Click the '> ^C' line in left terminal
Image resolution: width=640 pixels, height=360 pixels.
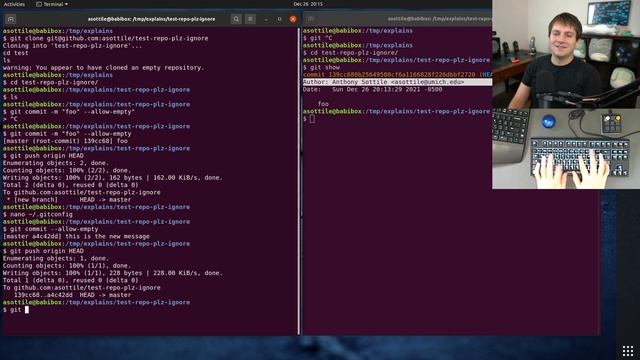pos(10,119)
